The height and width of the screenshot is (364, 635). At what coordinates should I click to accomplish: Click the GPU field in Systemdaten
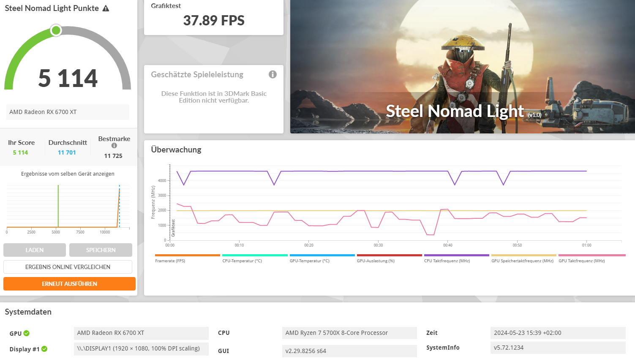click(141, 333)
